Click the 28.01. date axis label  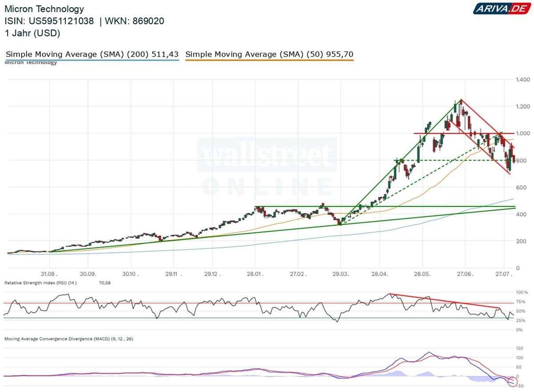pos(255,274)
